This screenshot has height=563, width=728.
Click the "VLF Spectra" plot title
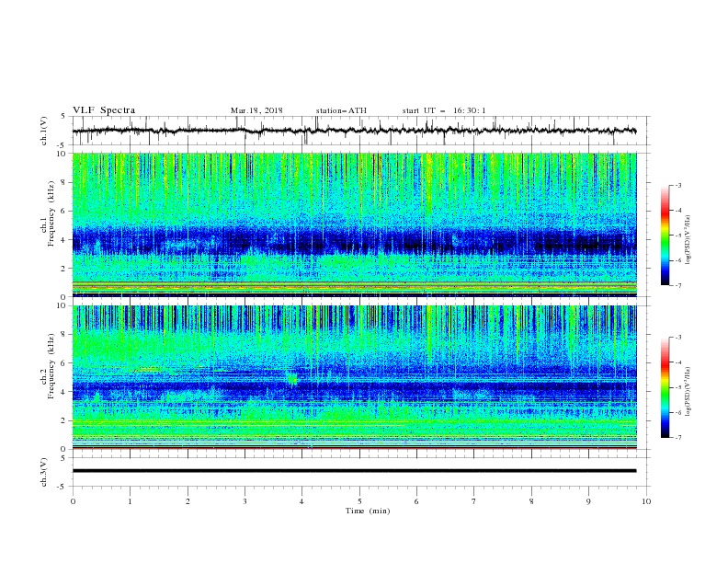coord(104,110)
